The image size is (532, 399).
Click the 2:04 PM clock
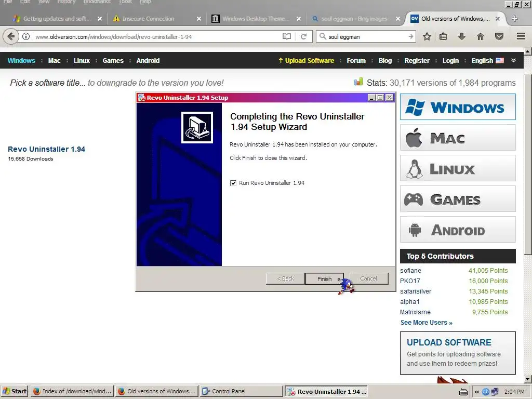[514, 392]
